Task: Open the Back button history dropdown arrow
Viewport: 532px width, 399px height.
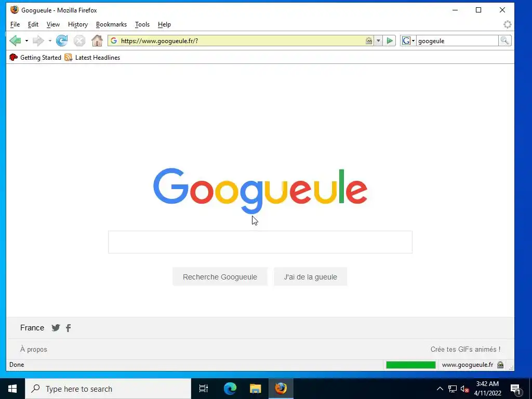Action: (26, 41)
